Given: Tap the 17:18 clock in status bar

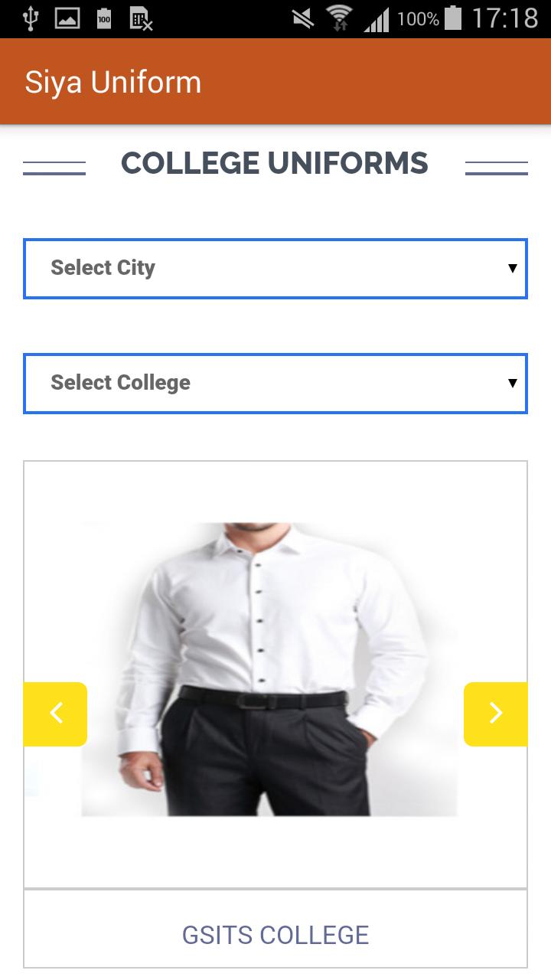Looking at the screenshot, I should [x=505, y=18].
